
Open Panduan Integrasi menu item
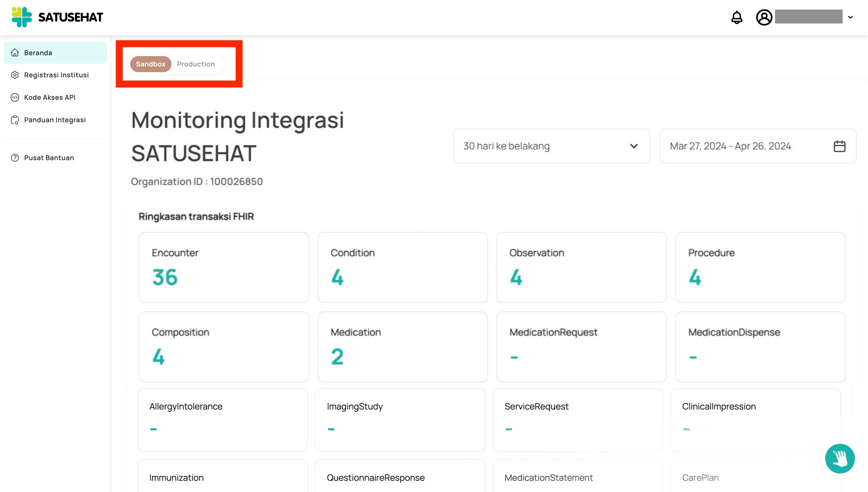tap(55, 120)
